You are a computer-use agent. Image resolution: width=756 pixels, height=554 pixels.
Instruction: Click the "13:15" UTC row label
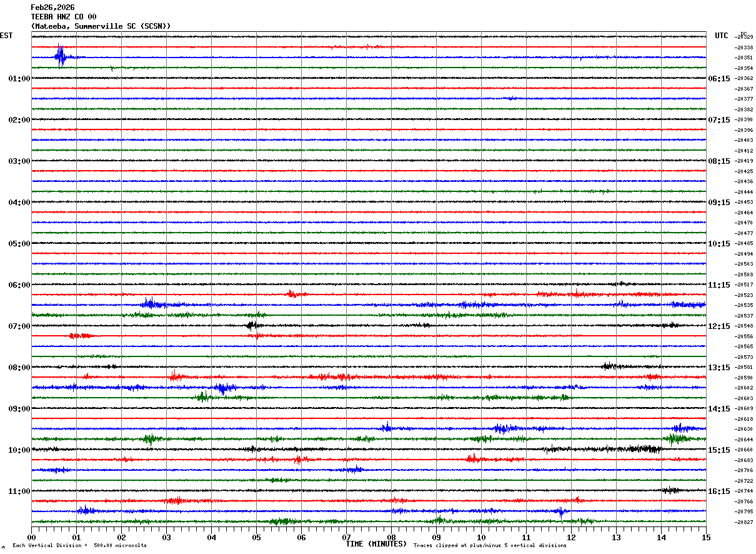(x=719, y=368)
